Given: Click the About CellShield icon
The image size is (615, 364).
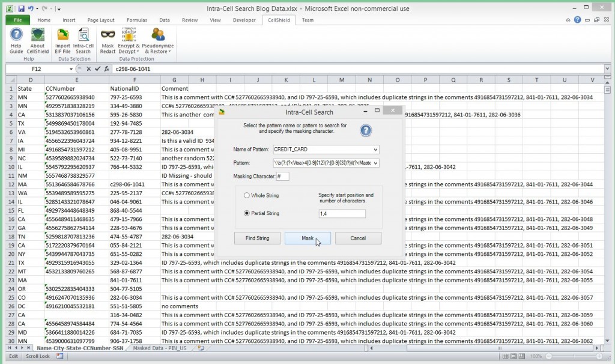Looking at the screenshot, I should click(38, 40).
